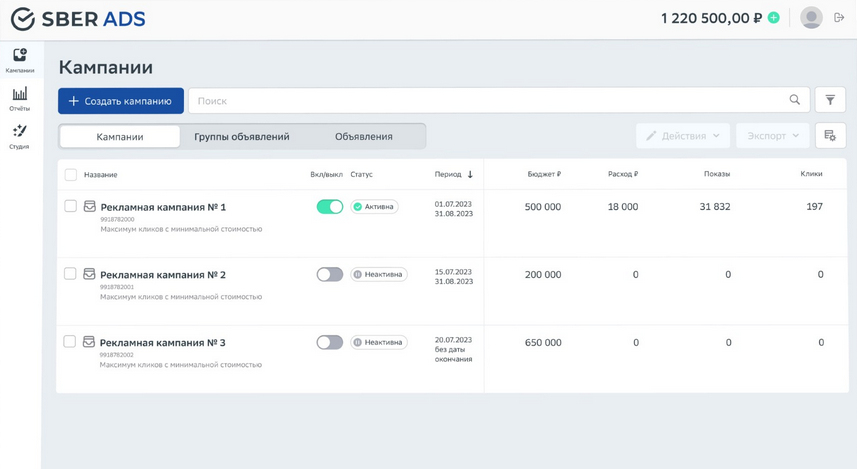This screenshot has height=469, width=857.
Task: Click Неактивна badge of кампания № 2
Action: (379, 274)
